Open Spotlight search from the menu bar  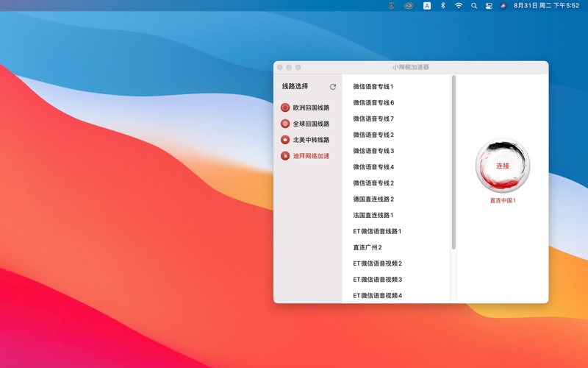click(474, 6)
